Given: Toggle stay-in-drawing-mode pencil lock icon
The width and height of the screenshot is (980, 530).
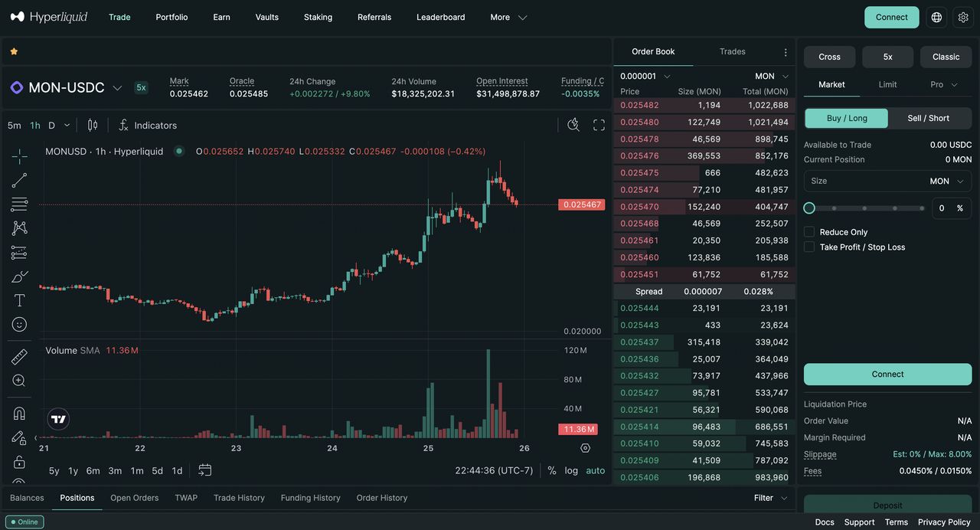Looking at the screenshot, I should click(x=20, y=438).
